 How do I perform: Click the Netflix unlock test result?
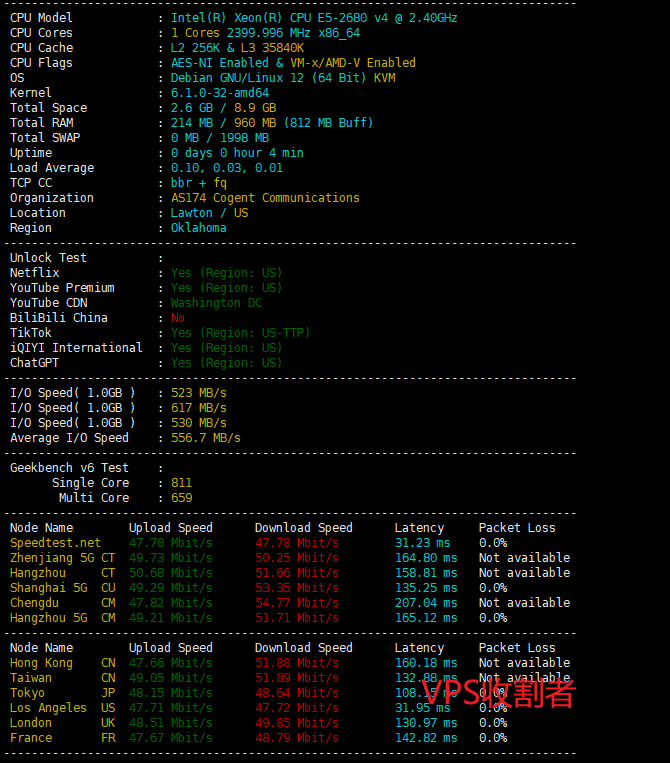point(226,273)
